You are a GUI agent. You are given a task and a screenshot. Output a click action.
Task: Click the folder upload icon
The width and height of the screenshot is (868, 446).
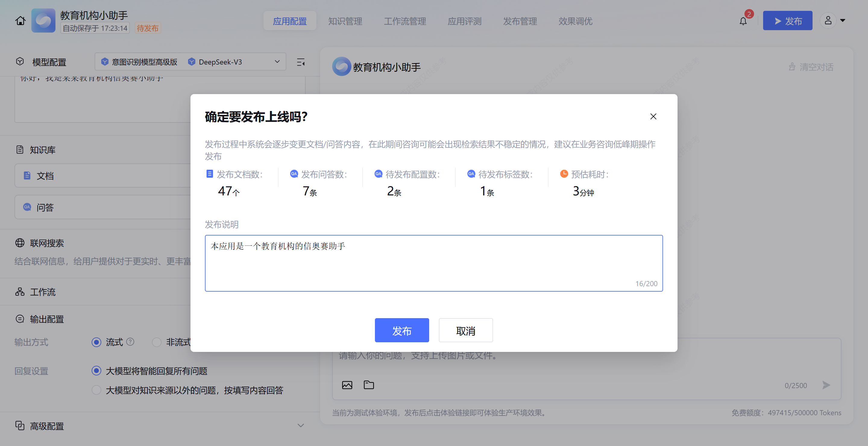point(369,385)
